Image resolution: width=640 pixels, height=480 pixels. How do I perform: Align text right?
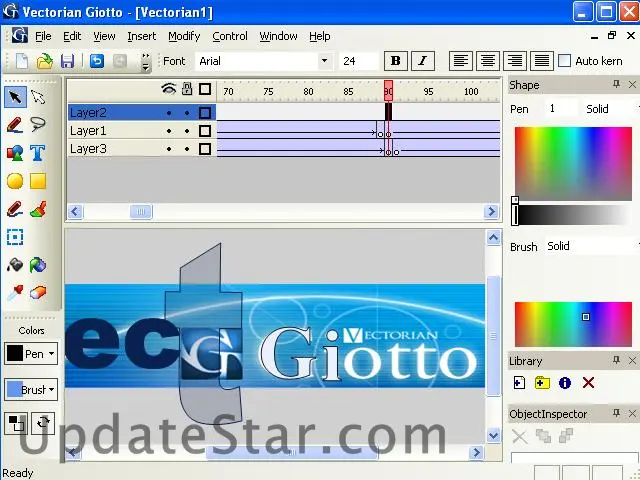click(x=515, y=61)
